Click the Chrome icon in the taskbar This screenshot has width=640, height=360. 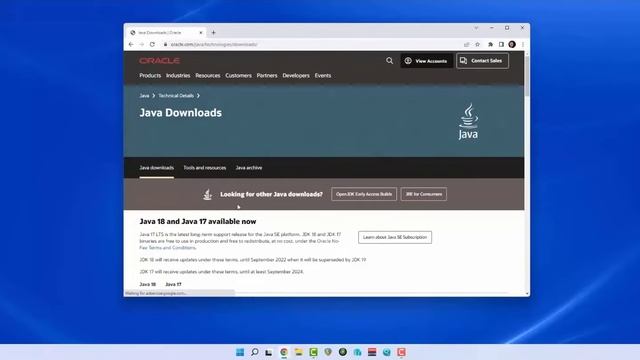click(284, 352)
